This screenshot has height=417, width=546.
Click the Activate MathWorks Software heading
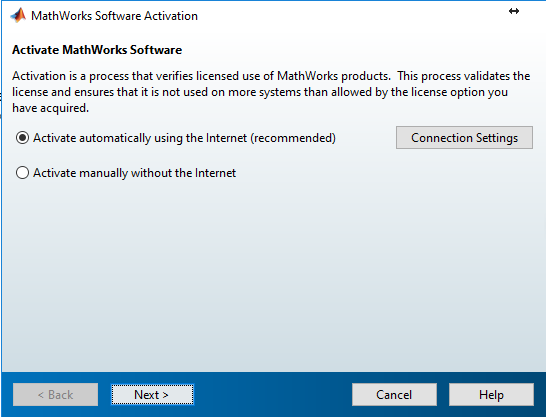pyautogui.click(x=97, y=50)
